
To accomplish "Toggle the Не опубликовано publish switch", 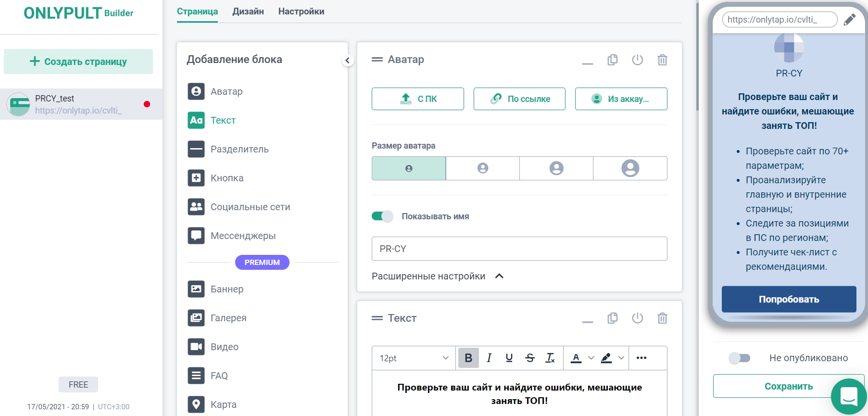I will click(740, 358).
